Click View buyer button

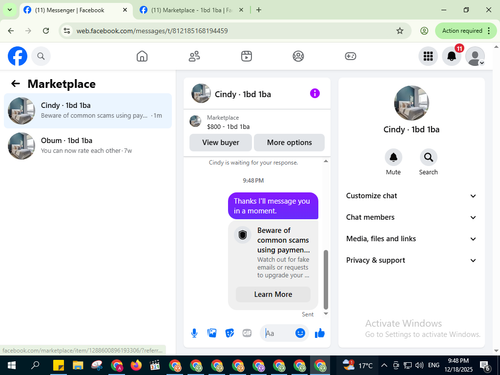pyautogui.click(x=220, y=143)
